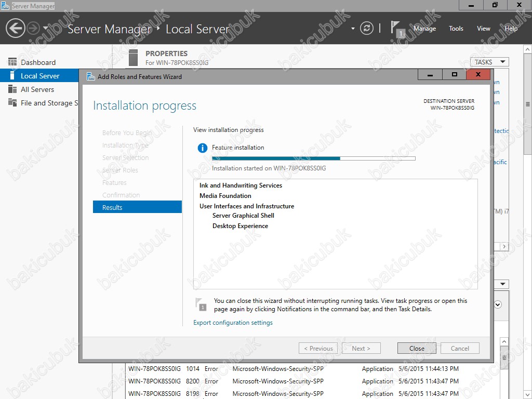The width and height of the screenshot is (532, 399).
Task: Click the All Servers sidebar icon
Action: coord(12,89)
